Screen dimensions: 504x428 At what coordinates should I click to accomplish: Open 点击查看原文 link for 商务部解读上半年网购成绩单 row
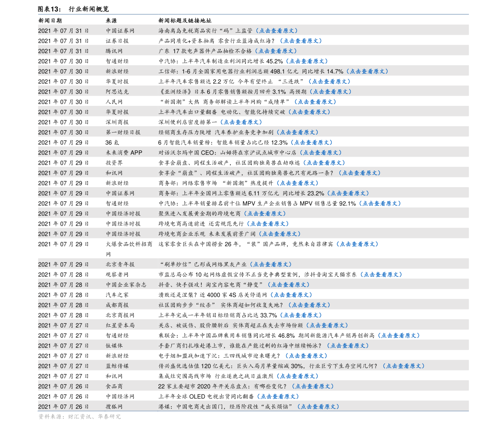tap(315, 102)
